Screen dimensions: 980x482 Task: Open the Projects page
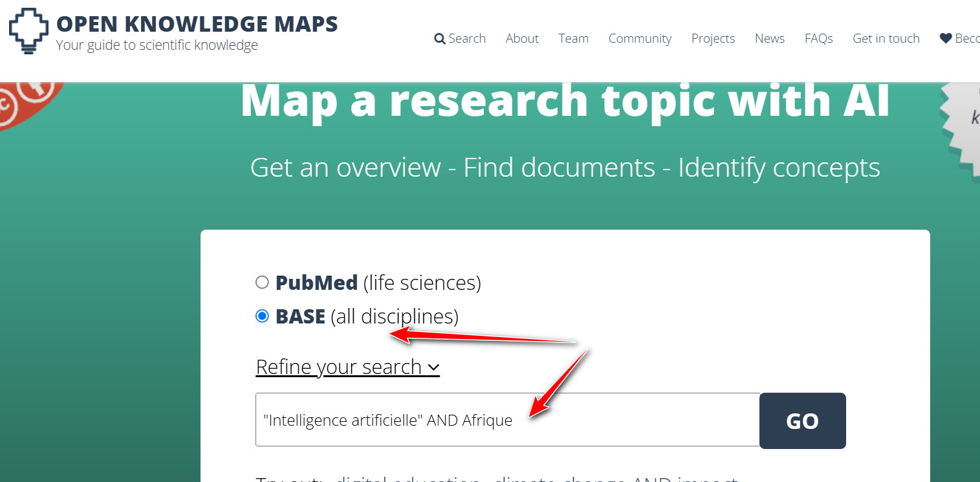tap(713, 38)
